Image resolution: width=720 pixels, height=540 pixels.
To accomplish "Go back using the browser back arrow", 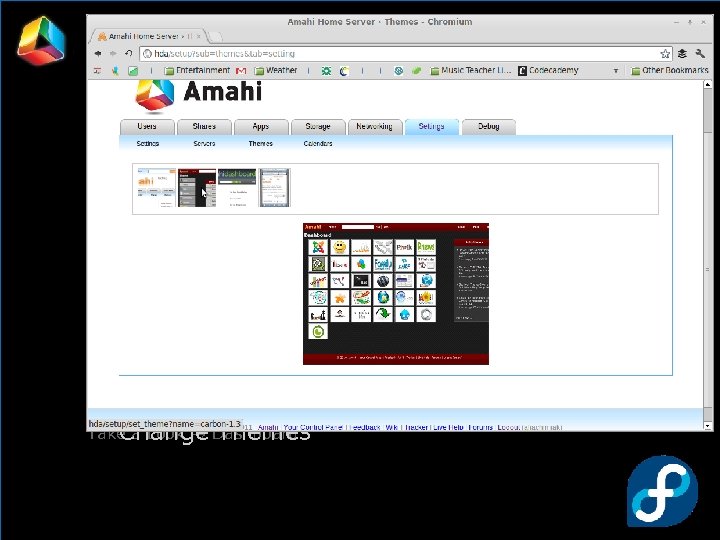I will pyautogui.click(x=98, y=54).
